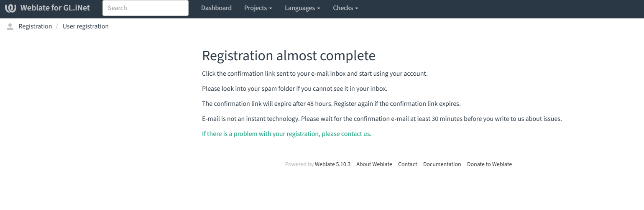Screen dimensions: 644x210
Task: Go to the Dashboard page
Action: [216, 8]
